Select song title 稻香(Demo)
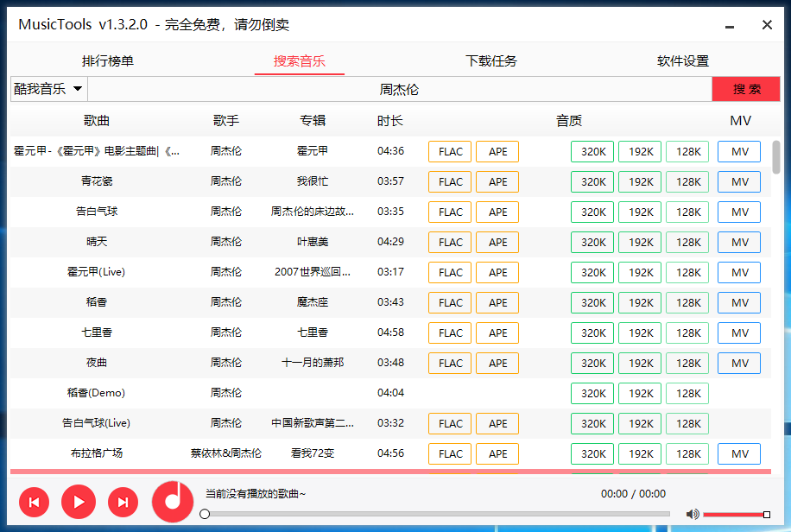Image resolution: width=791 pixels, height=532 pixels. click(97, 393)
